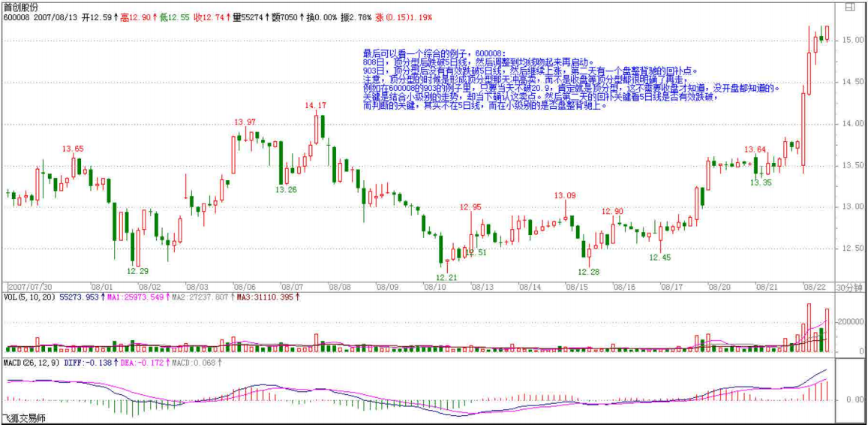Select the 12.21 lowest price label
Image resolution: width=868 pixels, height=425 pixels.
445,277
